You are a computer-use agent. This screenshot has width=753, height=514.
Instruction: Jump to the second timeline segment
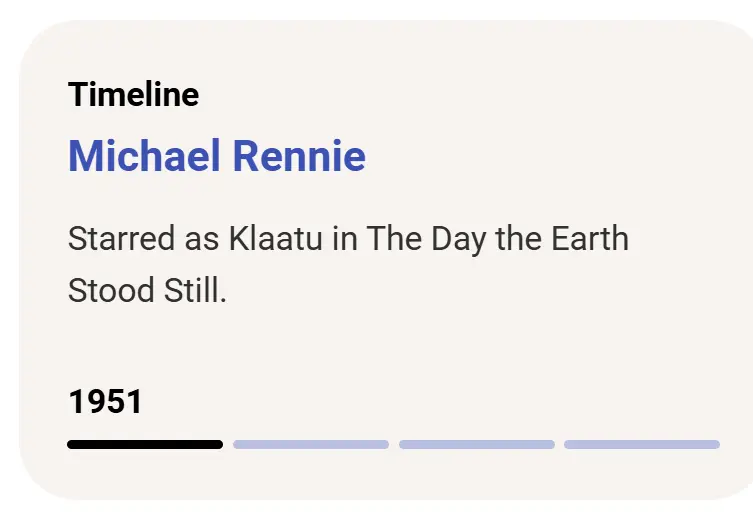click(311, 444)
